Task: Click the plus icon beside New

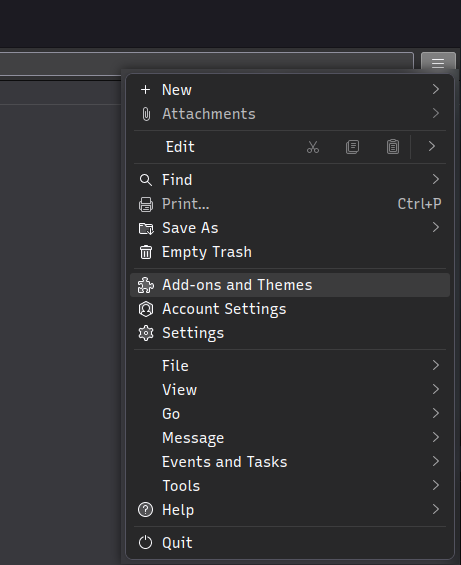Action: [x=146, y=90]
